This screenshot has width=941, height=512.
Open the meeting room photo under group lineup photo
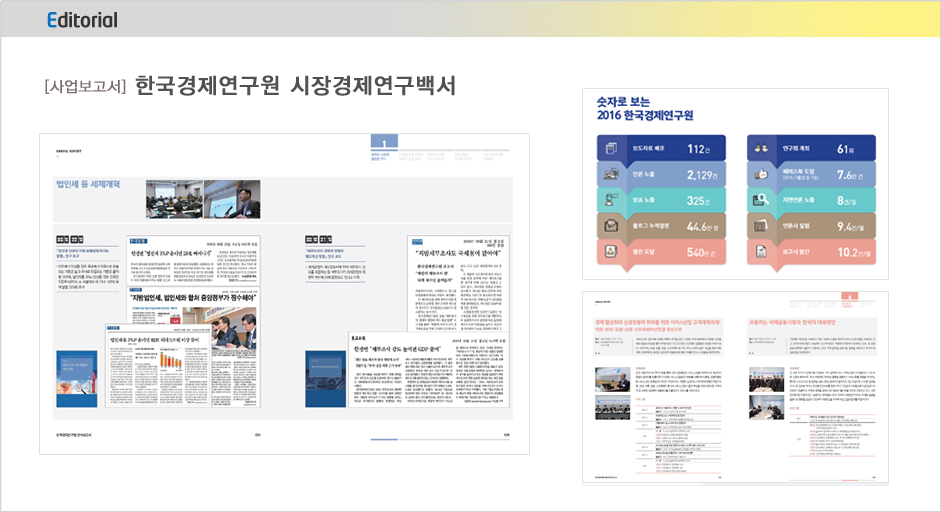(x=766, y=408)
